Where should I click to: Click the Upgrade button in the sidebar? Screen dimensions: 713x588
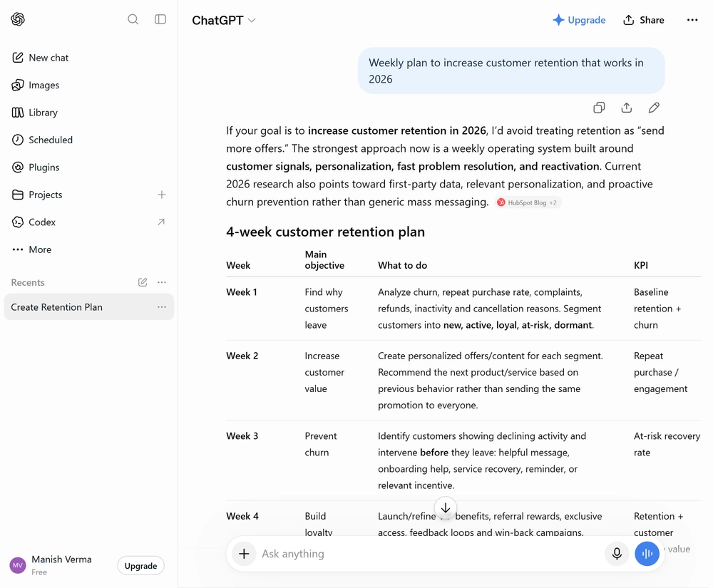140,566
